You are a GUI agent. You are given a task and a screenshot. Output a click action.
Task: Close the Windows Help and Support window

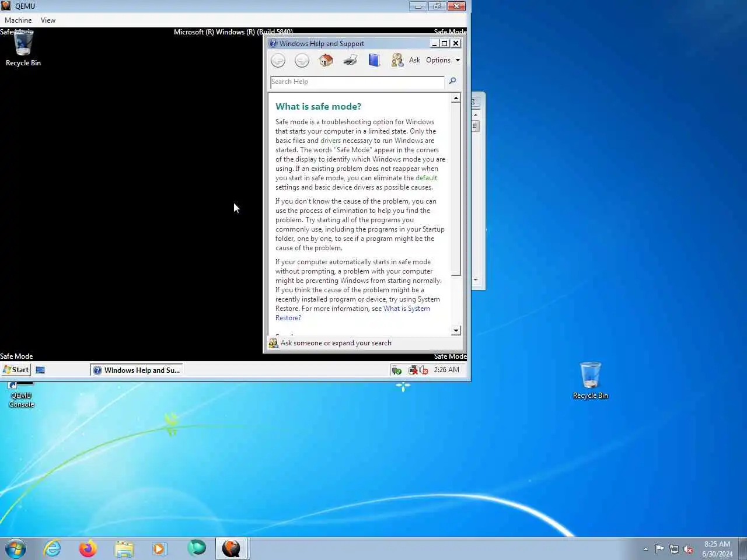pos(456,43)
